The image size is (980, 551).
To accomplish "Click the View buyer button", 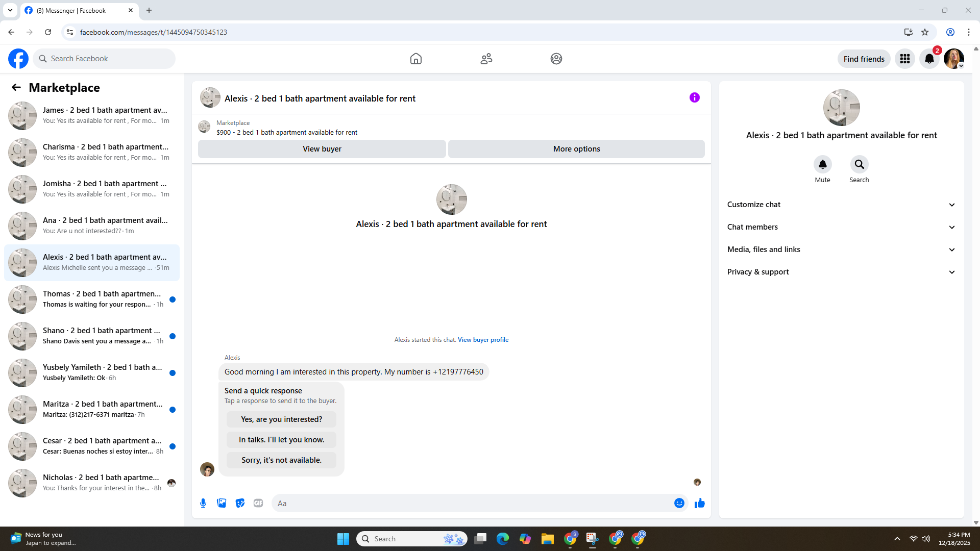I will coord(322,149).
